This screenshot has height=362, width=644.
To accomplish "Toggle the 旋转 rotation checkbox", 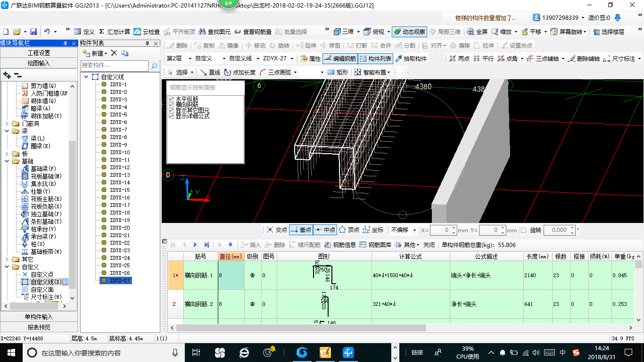I will pos(523,230).
